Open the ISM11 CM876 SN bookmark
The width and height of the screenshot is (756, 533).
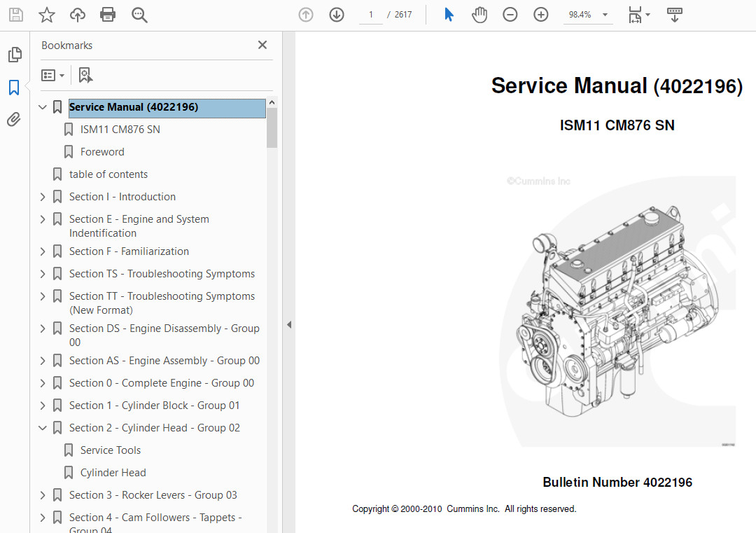pos(120,130)
